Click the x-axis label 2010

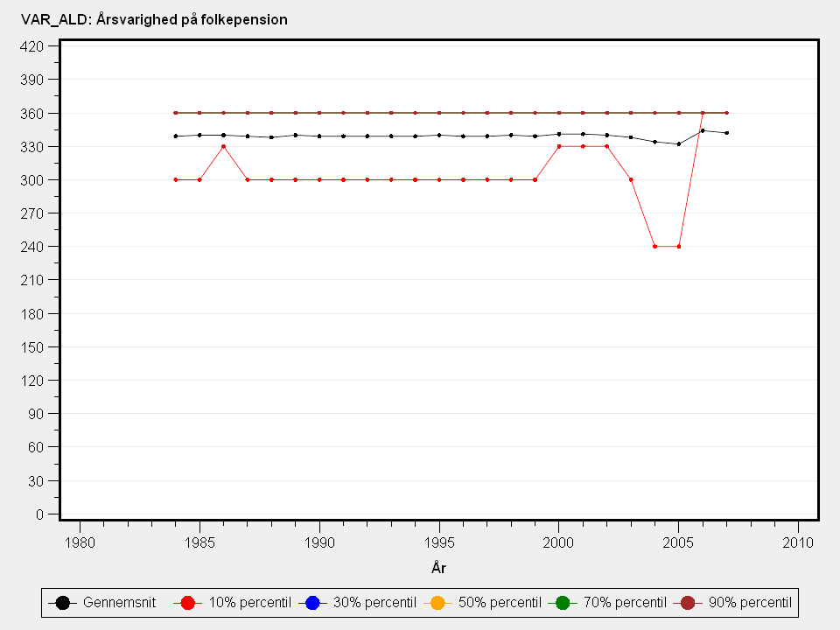[x=798, y=542]
